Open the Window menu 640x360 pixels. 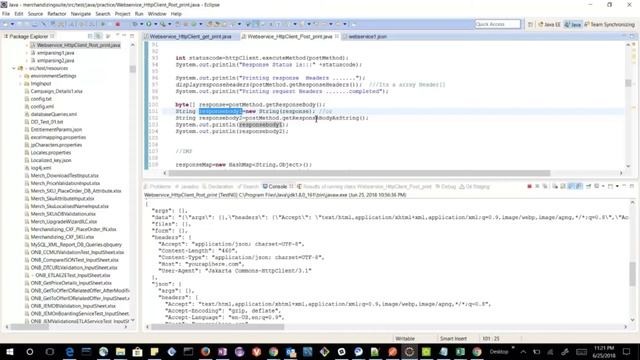coord(157,14)
